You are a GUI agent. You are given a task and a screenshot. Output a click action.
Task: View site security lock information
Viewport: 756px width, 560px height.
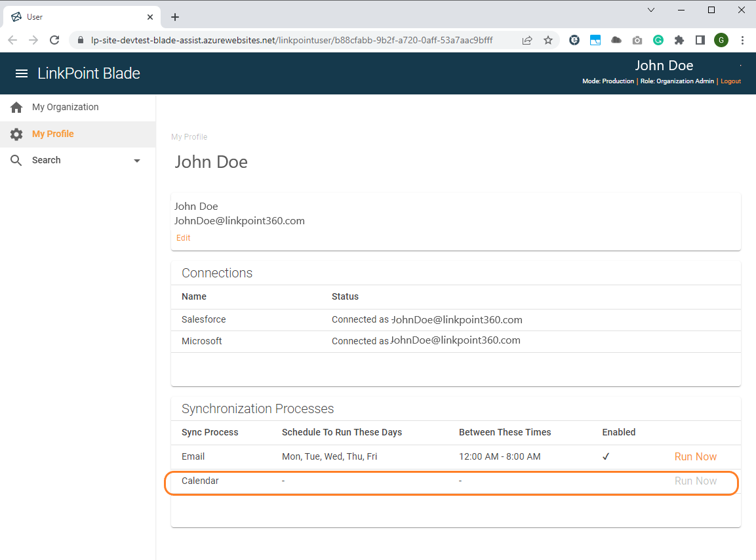(81, 40)
